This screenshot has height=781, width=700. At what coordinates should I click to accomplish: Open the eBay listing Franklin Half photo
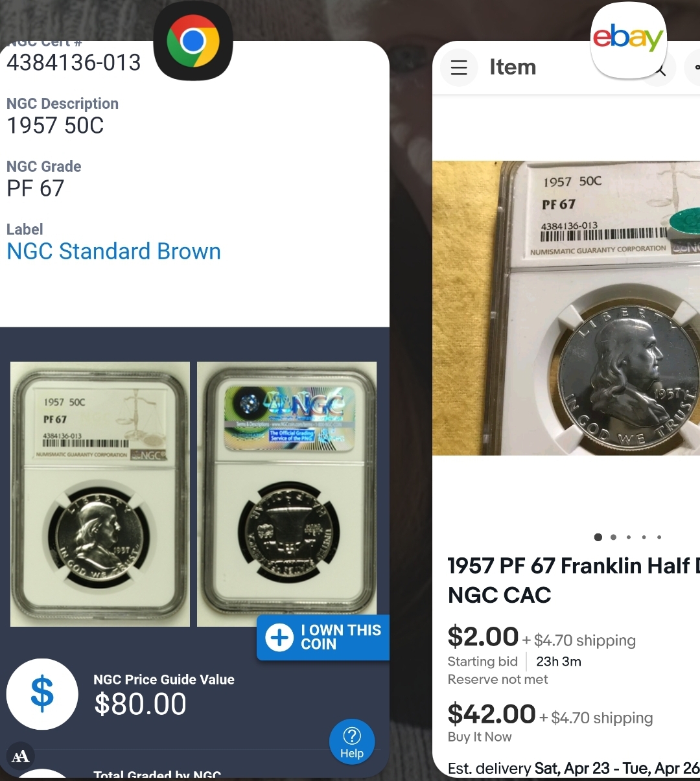(566, 308)
